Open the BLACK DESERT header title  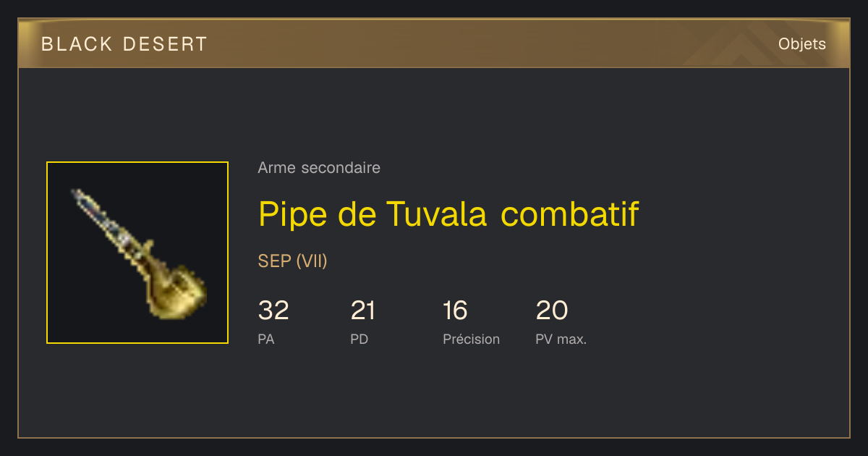pyautogui.click(x=124, y=44)
